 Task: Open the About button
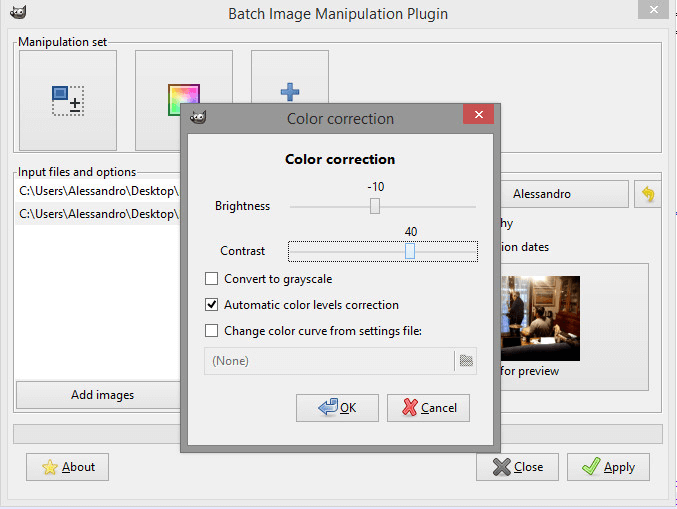pos(67,467)
